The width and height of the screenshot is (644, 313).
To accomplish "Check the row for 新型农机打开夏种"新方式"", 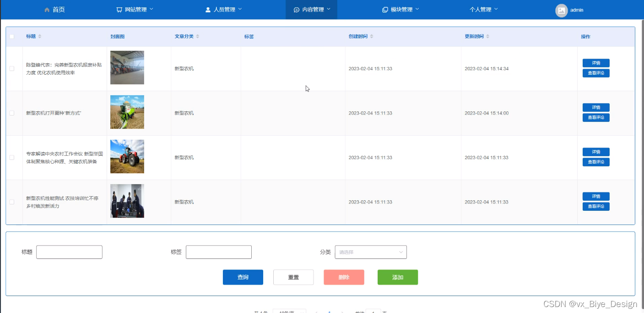I will (12, 113).
